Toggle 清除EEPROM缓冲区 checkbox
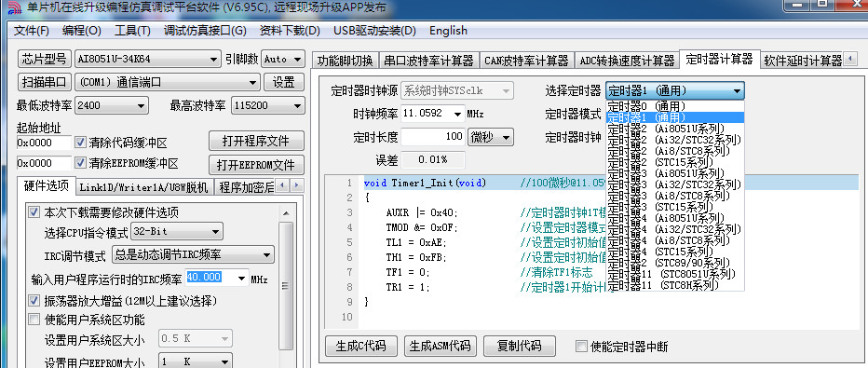This screenshot has height=368, width=868. pyautogui.click(x=81, y=163)
